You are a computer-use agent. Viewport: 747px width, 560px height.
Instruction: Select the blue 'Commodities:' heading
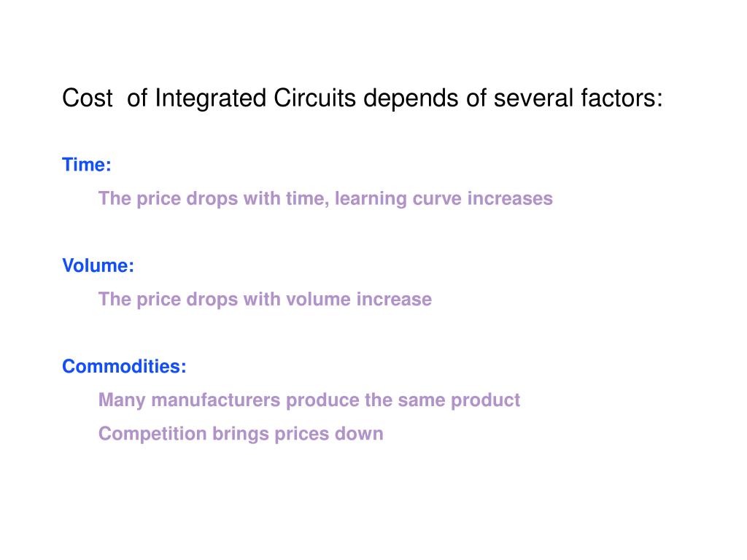[x=124, y=366]
